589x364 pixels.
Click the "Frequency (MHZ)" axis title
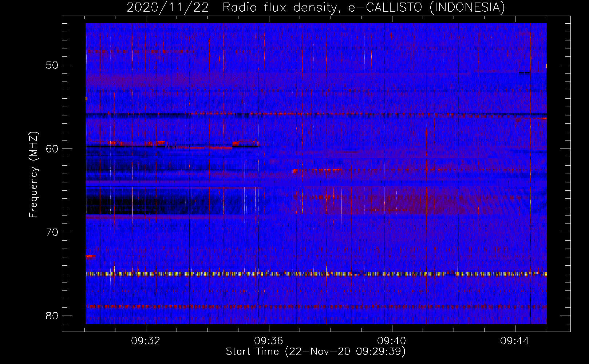tap(33, 174)
